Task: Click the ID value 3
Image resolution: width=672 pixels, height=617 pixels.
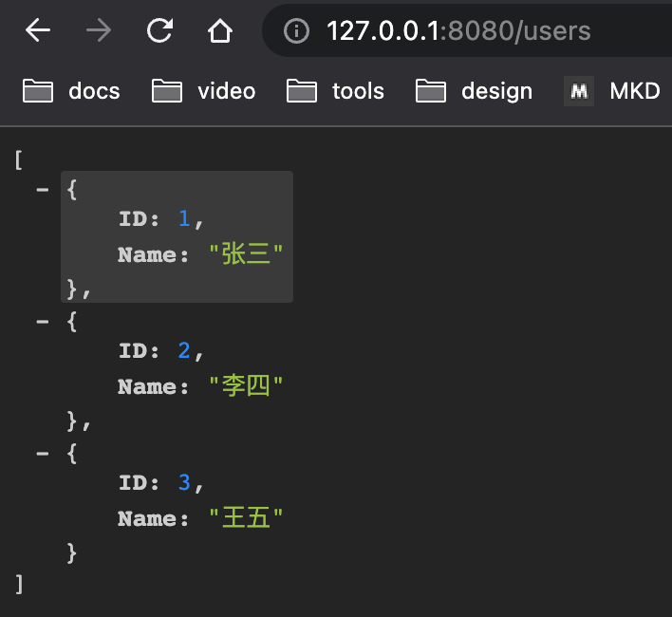Action: pos(184,482)
